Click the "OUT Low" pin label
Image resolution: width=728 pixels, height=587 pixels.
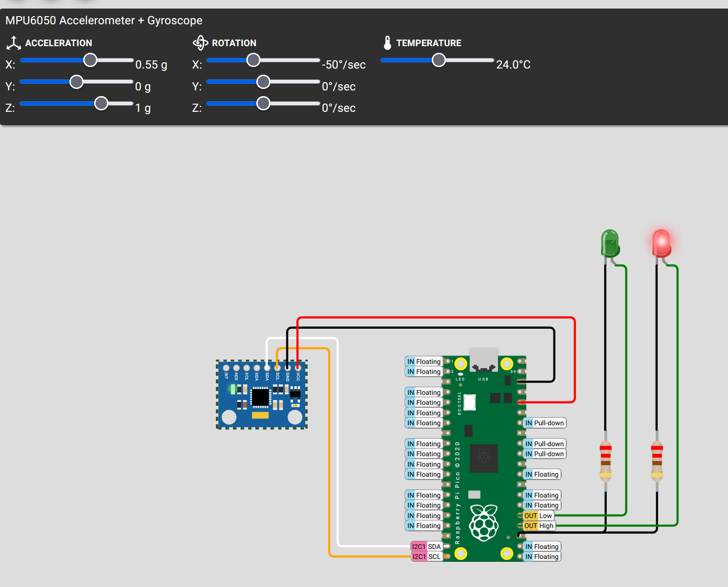pyautogui.click(x=538, y=516)
